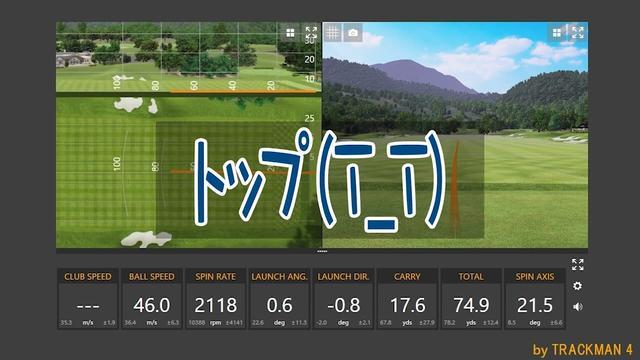Click the panel divider handle below the views
This screenshot has width=640, height=360.
coord(322,251)
